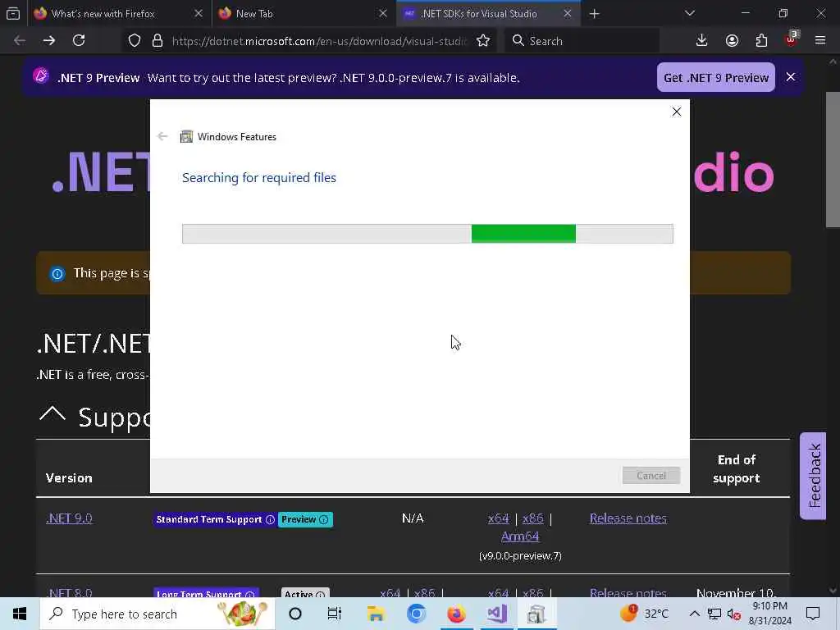Go forward using the forward arrow
Viewport: 840px width, 630px height.
click(x=49, y=41)
